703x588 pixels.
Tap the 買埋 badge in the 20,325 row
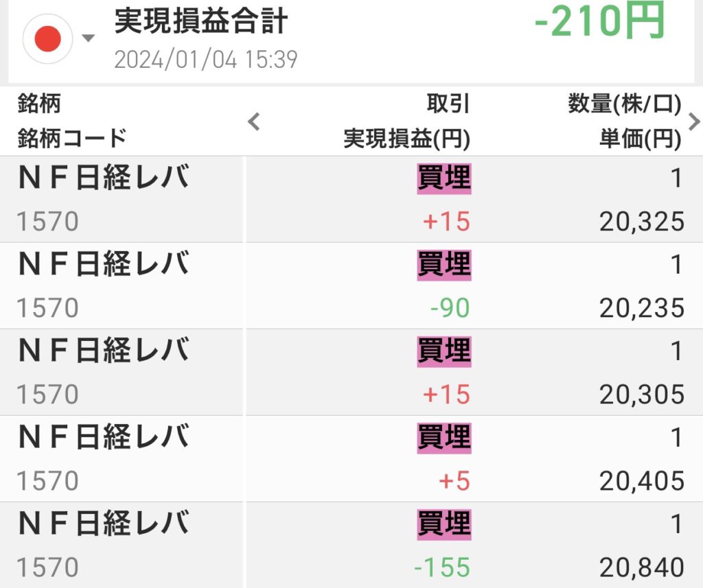pyautogui.click(x=444, y=178)
